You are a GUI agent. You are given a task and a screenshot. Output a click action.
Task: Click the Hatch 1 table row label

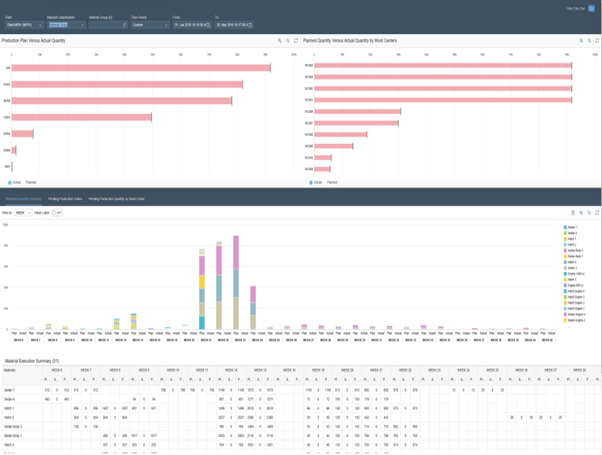pyautogui.click(x=9, y=409)
